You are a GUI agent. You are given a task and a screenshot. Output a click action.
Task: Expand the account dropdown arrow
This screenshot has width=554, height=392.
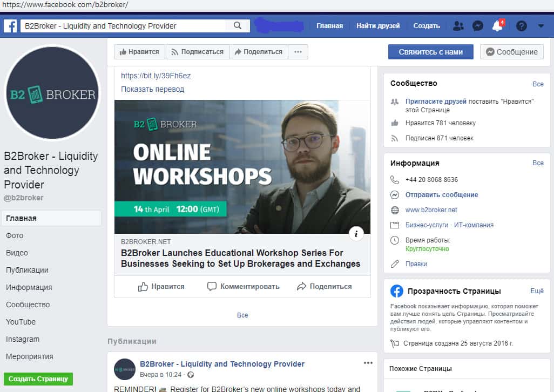click(x=541, y=26)
